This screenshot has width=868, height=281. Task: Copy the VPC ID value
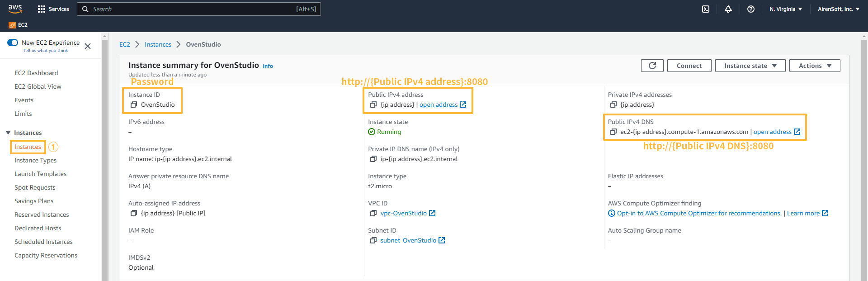[373, 213]
